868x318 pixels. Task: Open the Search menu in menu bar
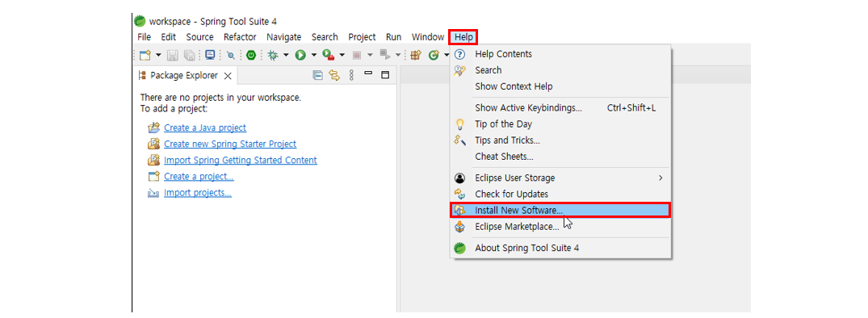(325, 37)
